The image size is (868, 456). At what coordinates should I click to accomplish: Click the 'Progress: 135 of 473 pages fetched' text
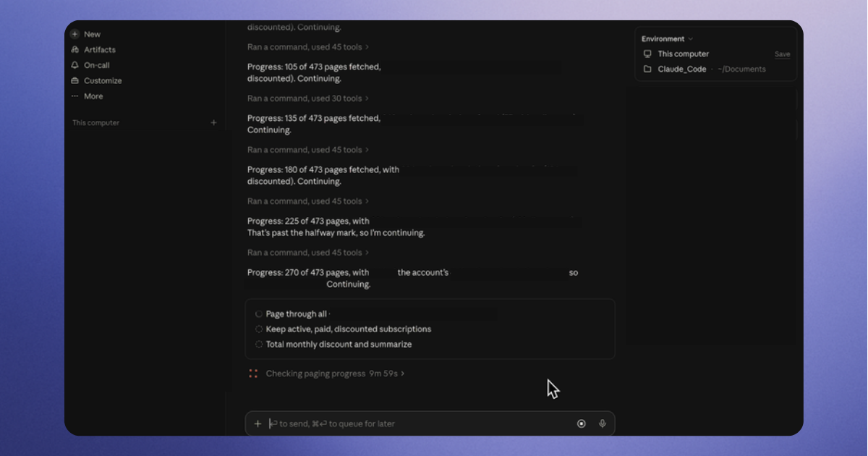[x=314, y=118]
